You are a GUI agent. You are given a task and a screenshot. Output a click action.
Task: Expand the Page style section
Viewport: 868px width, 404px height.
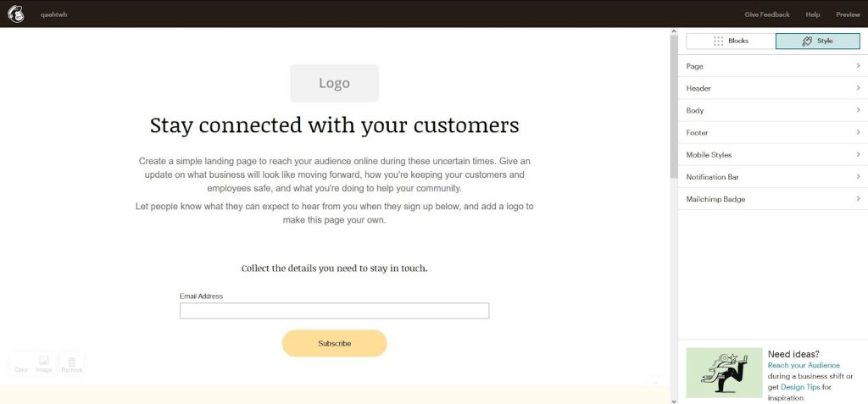pyautogui.click(x=773, y=66)
